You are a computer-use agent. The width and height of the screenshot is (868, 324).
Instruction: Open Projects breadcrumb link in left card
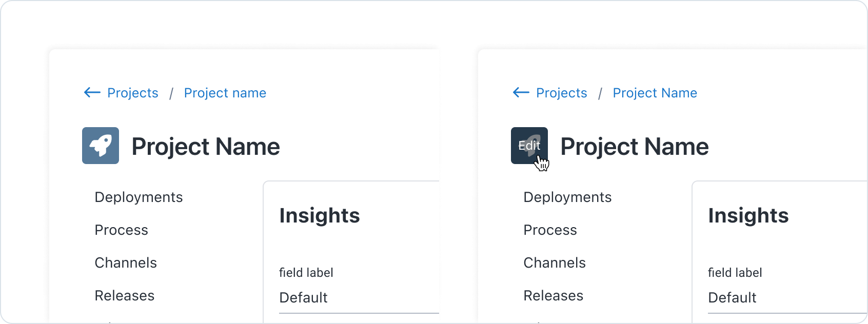pos(132,93)
